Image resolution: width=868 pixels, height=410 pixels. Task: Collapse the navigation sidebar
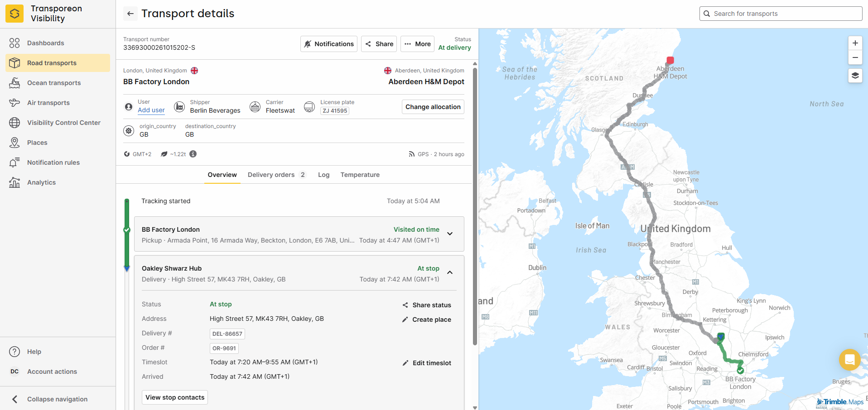58,399
